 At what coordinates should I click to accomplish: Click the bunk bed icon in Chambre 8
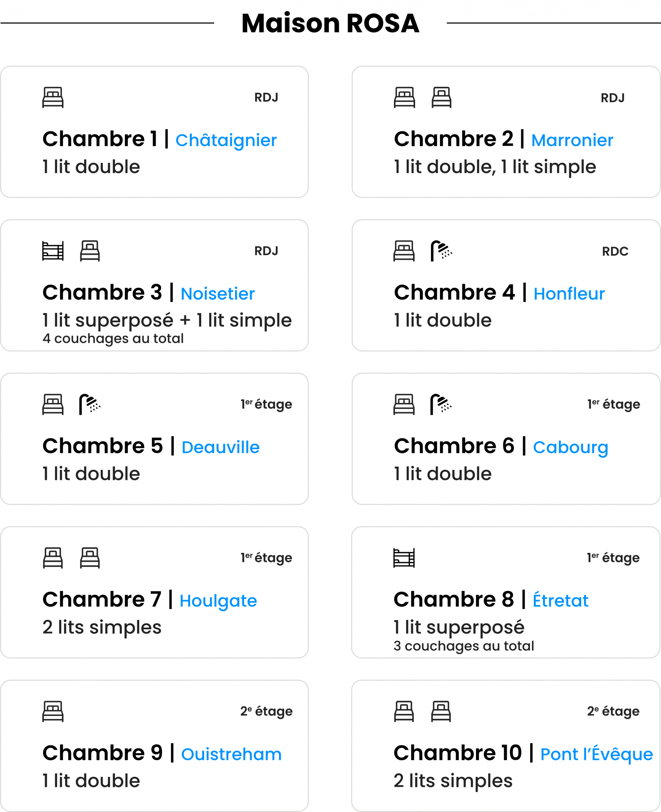(404, 558)
